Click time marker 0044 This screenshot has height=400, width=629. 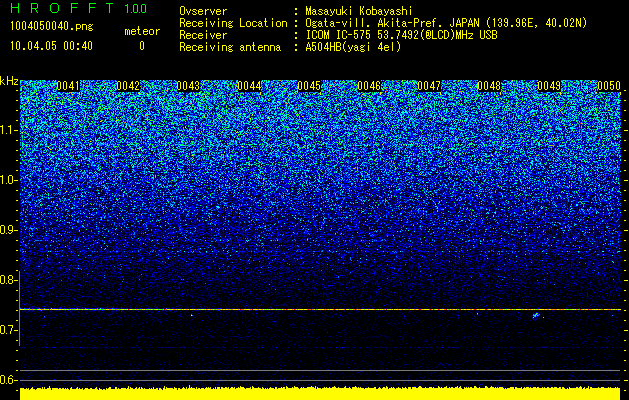pyautogui.click(x=249, y=86)
